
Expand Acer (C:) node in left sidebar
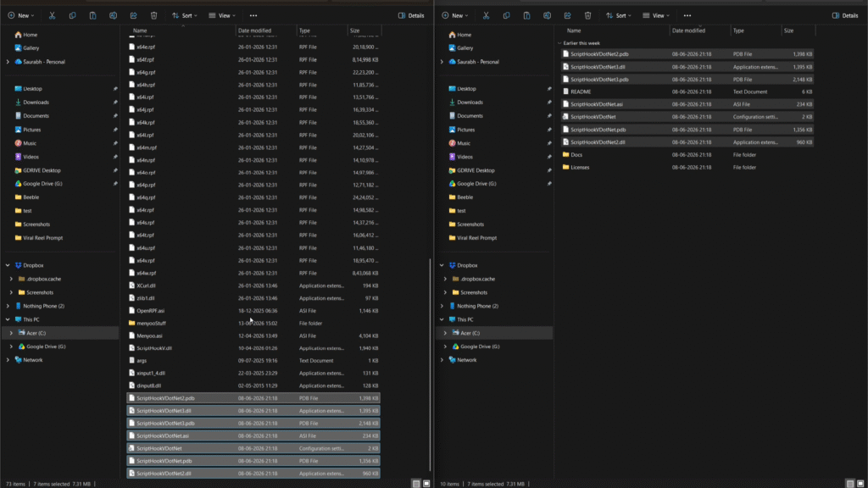[11, 333]
